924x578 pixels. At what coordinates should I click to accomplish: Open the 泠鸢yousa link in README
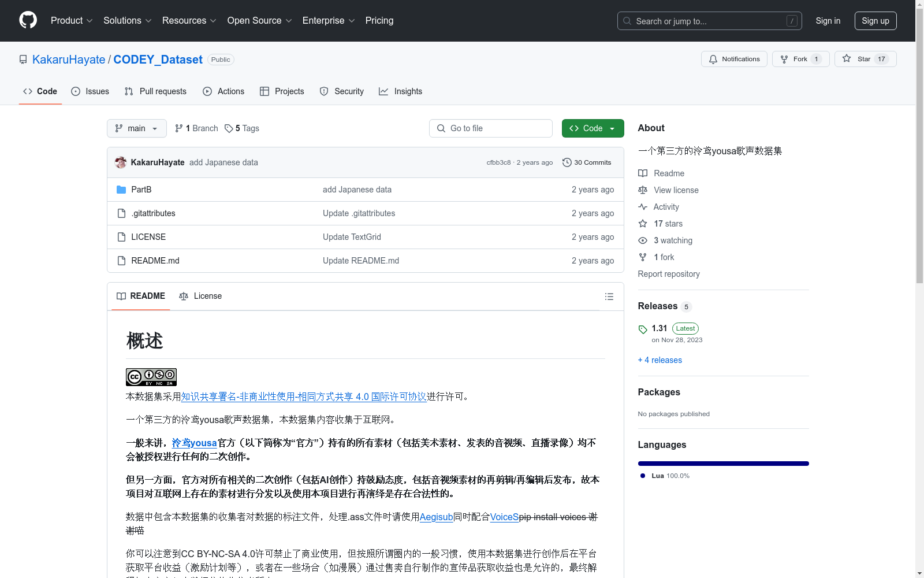(194, 443)
